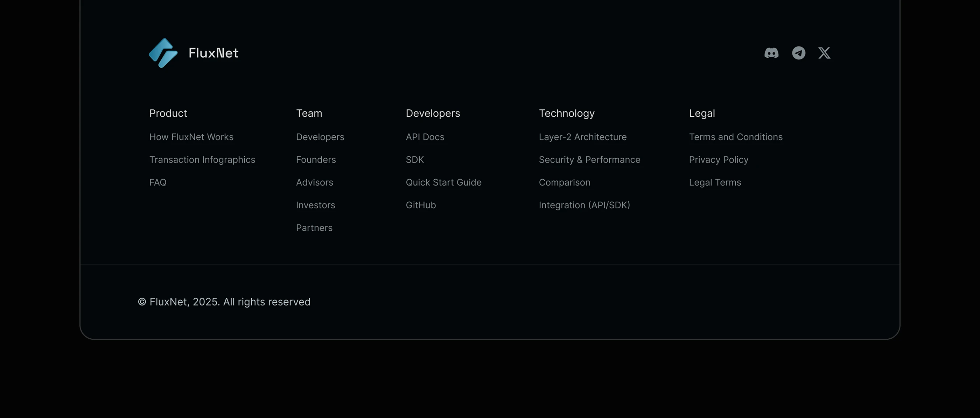This screenshot has width=980, height=418.
Task: Click the FluxNet brand name text
Action: (x=213, y=53)
